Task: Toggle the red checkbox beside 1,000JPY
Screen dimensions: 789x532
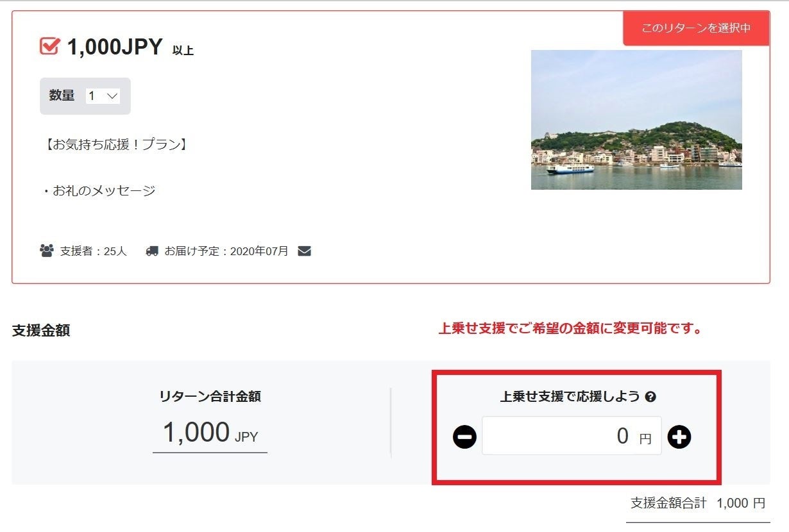Action: (x=49, y=46)
